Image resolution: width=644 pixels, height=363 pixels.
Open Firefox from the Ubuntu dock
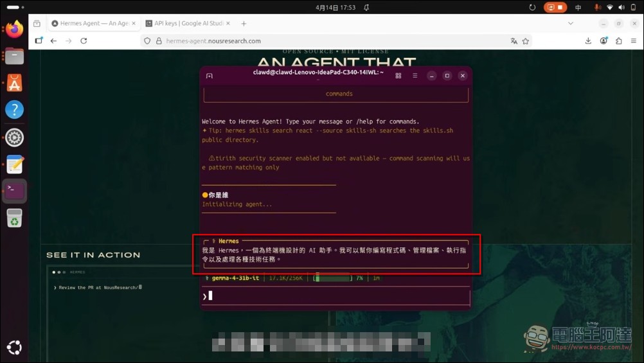pos(14,29)
